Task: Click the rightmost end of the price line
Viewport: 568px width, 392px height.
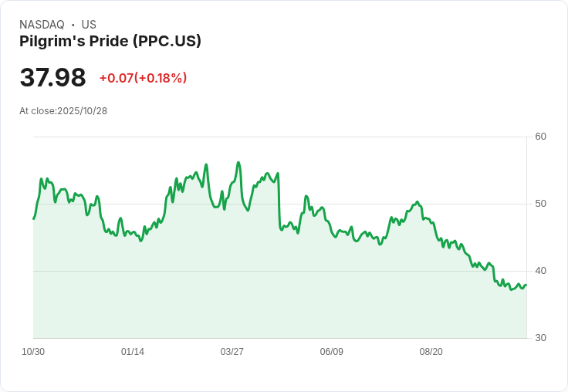Action: (x=526, y=285)
